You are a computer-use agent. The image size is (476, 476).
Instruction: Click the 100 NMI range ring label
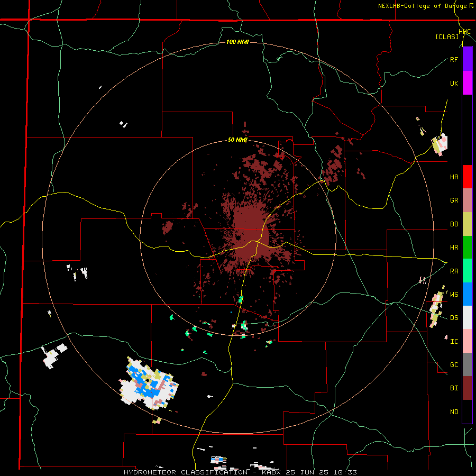coord(237,42)
